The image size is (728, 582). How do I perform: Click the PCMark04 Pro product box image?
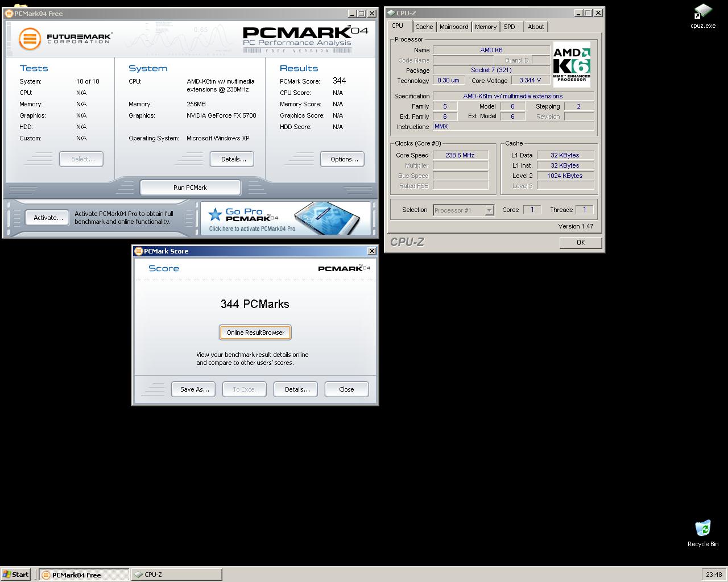(x=327, y=217)
